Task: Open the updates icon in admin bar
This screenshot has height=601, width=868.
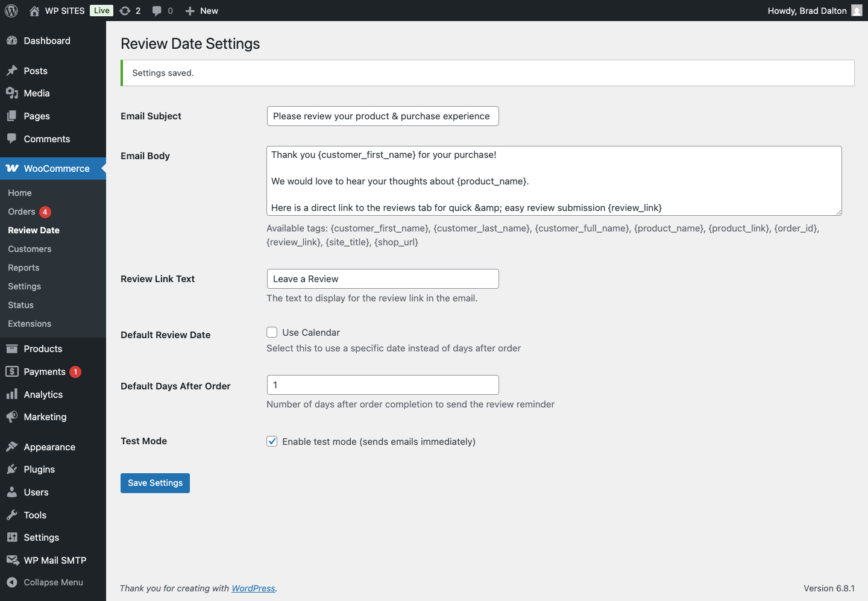Action: point(125,11)
